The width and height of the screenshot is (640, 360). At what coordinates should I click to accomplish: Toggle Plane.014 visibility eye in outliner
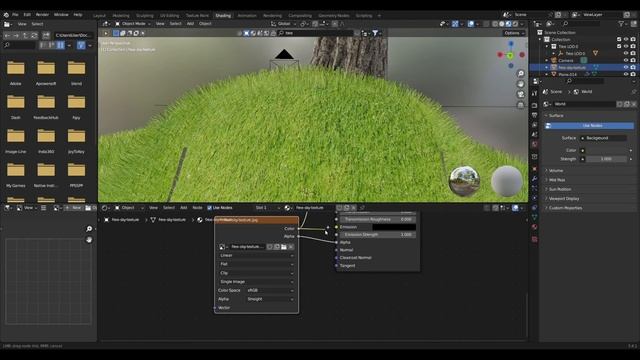626,74
